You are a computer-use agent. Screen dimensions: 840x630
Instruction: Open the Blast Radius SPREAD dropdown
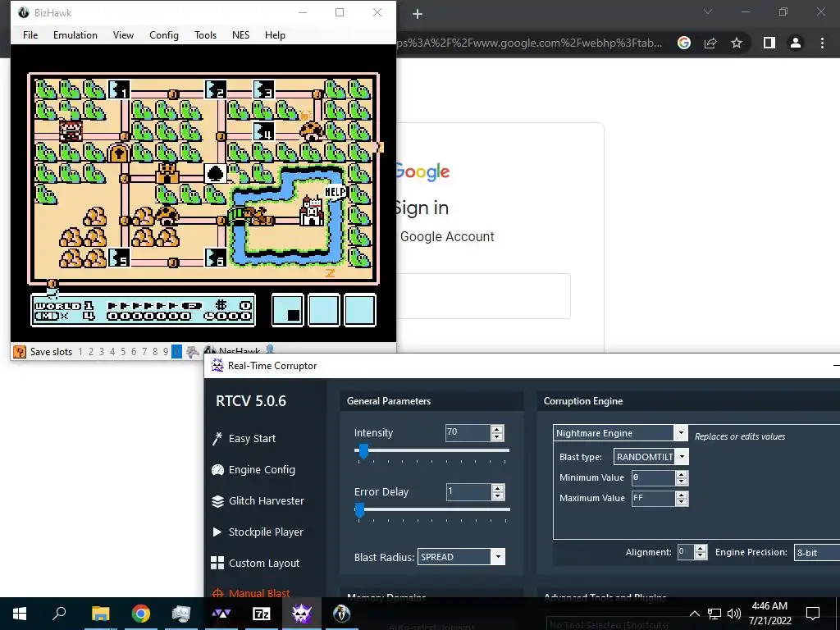[498, 557]
